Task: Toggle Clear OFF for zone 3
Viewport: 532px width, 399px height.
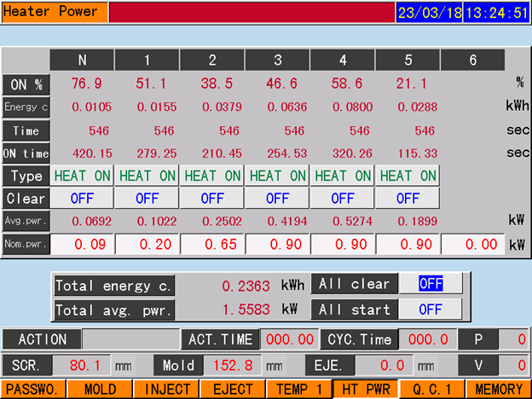Action: (x=277, y=199)
